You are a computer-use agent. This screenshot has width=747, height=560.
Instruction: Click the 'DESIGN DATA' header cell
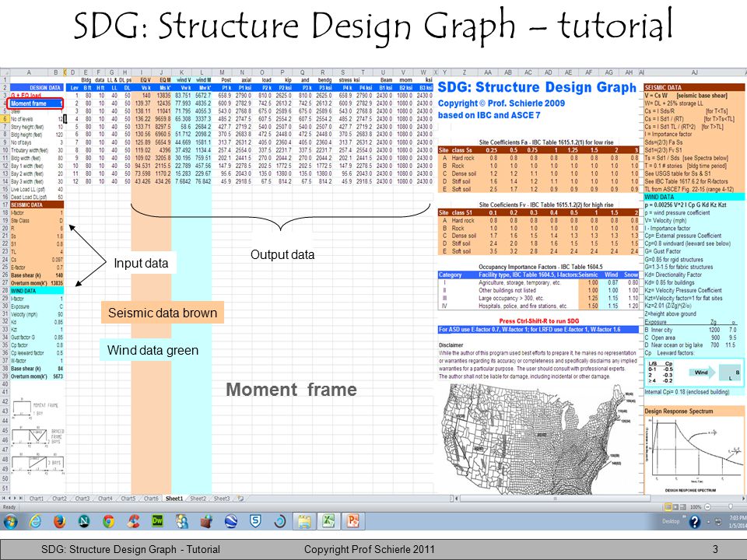pos(37,88)
